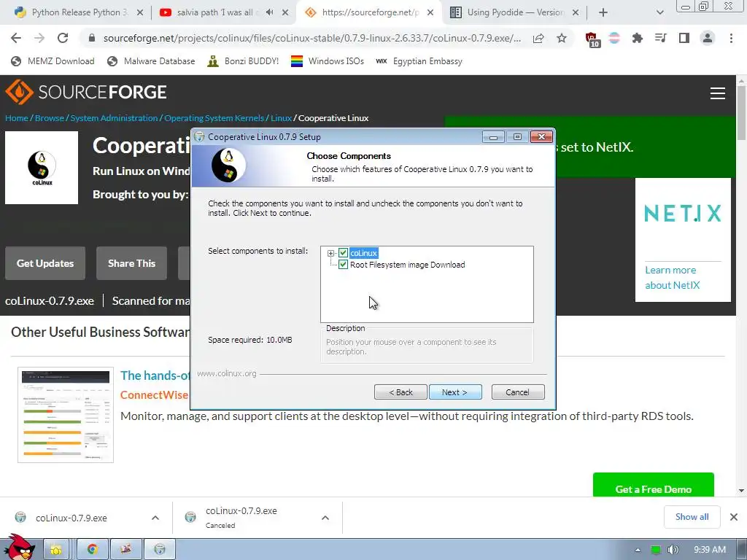The height and width of the screenshot is (560, 747).
Task: Mute the YouTube tab speaker icon
Action: 270,12
